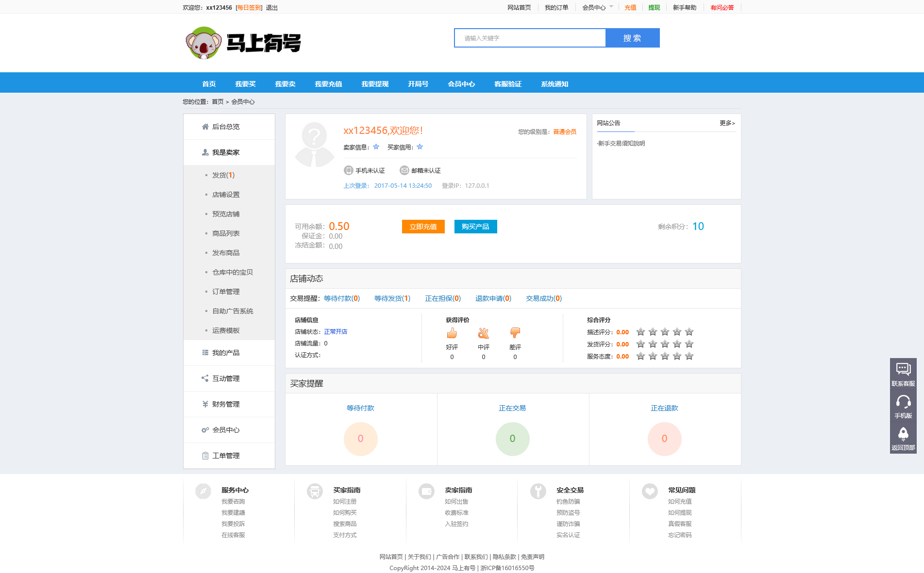The height and width of the screenshot is (573, 924).
Task: Open 我要卖 in the main navigation
Action: [285, 84]
